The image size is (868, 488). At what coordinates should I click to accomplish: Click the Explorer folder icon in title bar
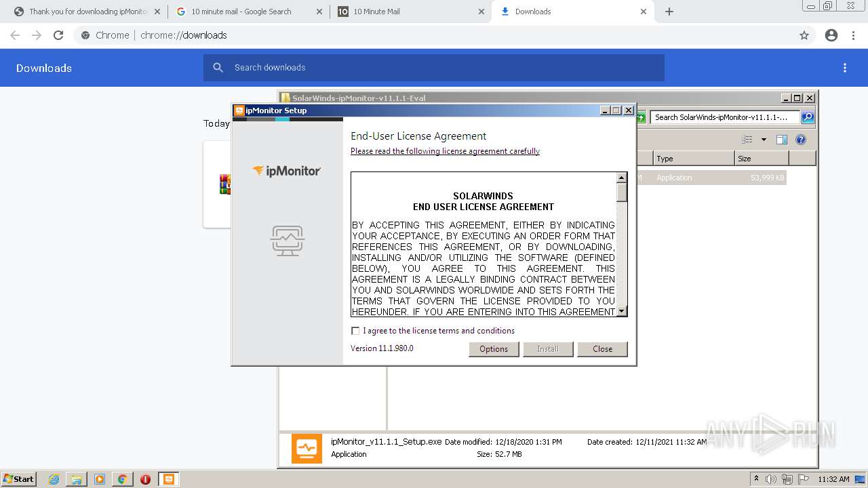coord(285,98)
